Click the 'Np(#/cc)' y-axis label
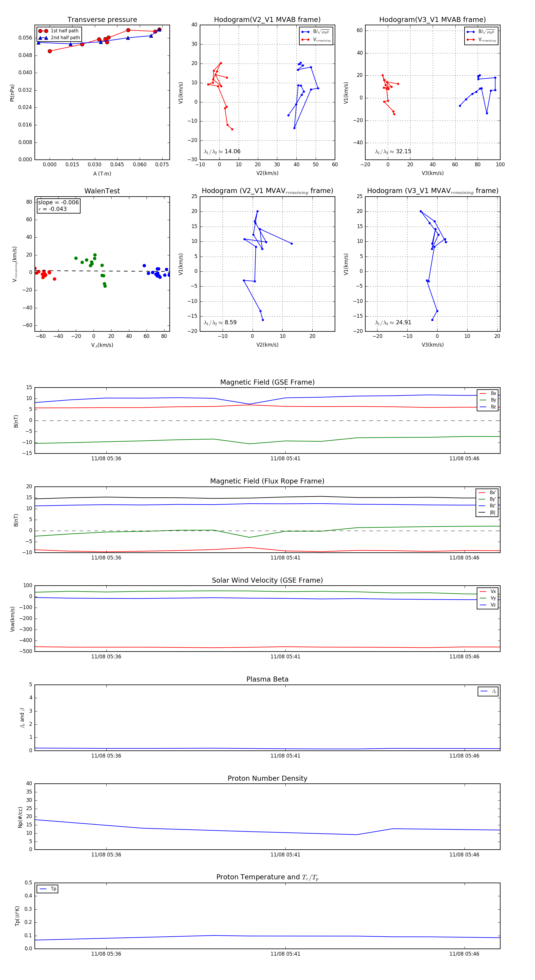The image size is (535, 980). point(20,817)
